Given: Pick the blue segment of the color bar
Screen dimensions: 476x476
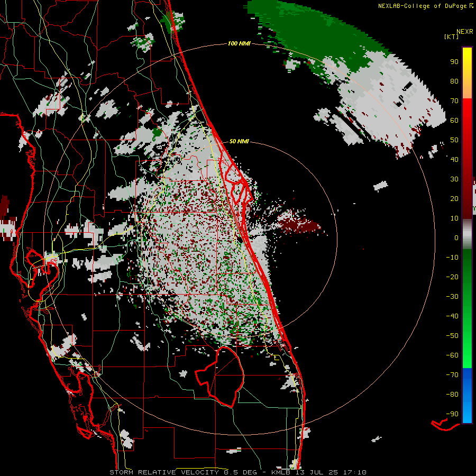Looking at the screenshot, I should pos(467,396).
